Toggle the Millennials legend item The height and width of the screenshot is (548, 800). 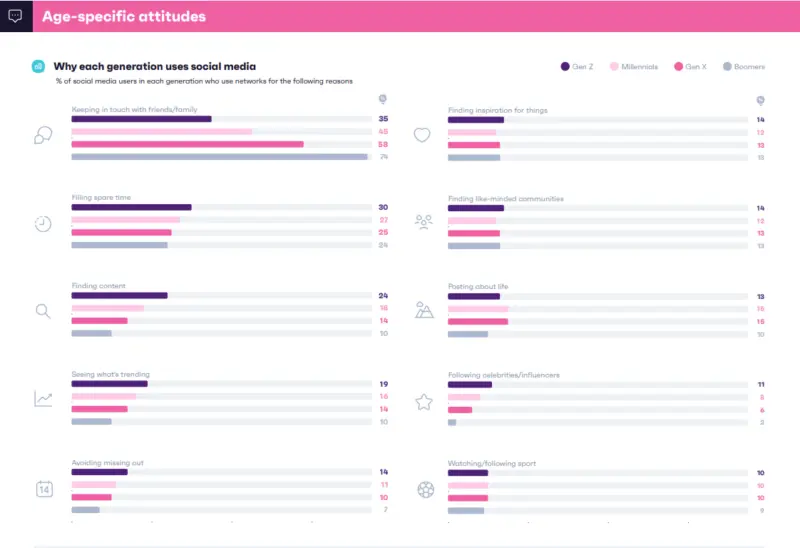[634, 67]
